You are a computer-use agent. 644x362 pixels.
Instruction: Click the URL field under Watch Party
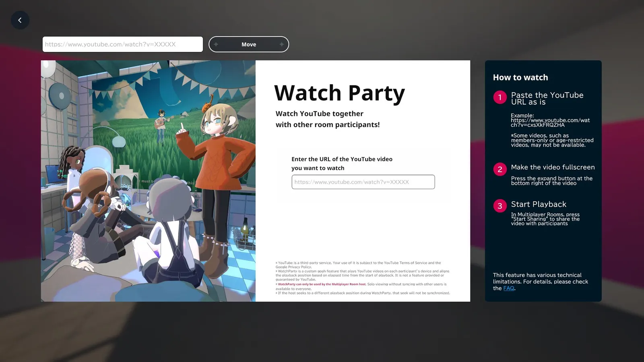pyautogui.click(x=363, y=182)
